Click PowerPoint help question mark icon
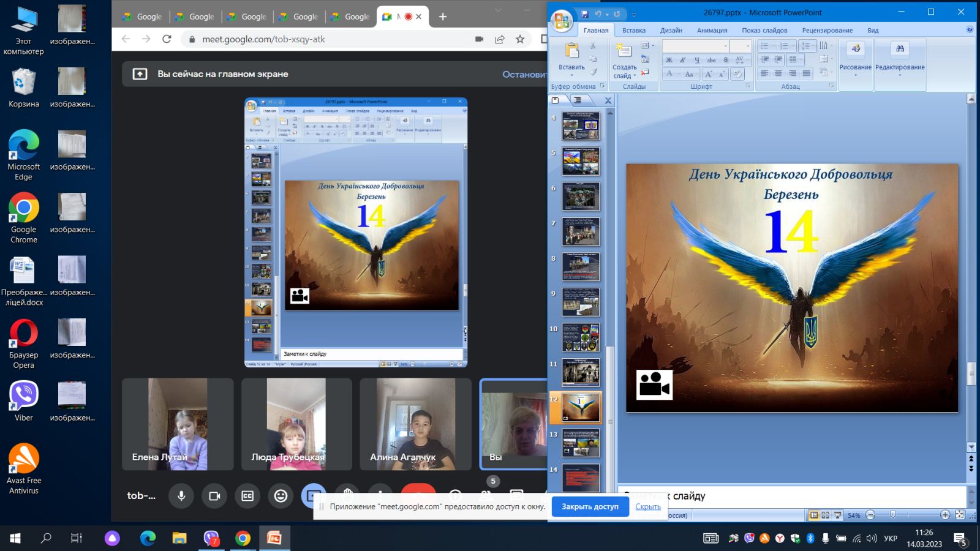The width and height of the screenshot is (980, 551). pos(970,29)
